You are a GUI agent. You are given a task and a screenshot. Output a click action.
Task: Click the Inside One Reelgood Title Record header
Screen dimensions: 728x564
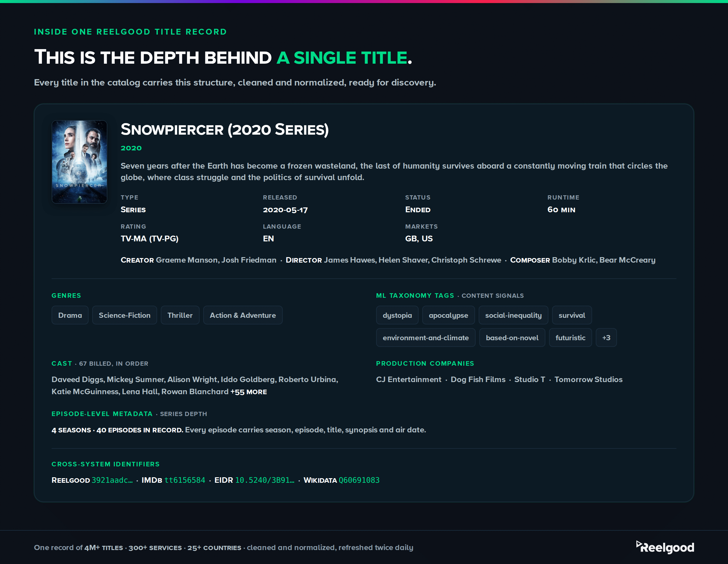pos(130,32)
